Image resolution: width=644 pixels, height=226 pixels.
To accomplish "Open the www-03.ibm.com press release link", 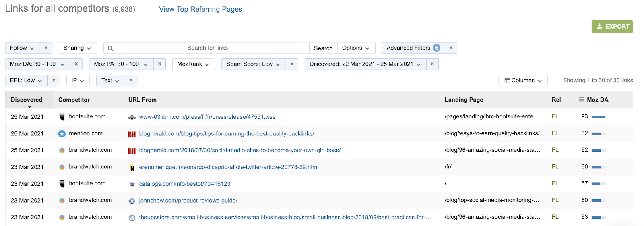I will click(207, 117).
